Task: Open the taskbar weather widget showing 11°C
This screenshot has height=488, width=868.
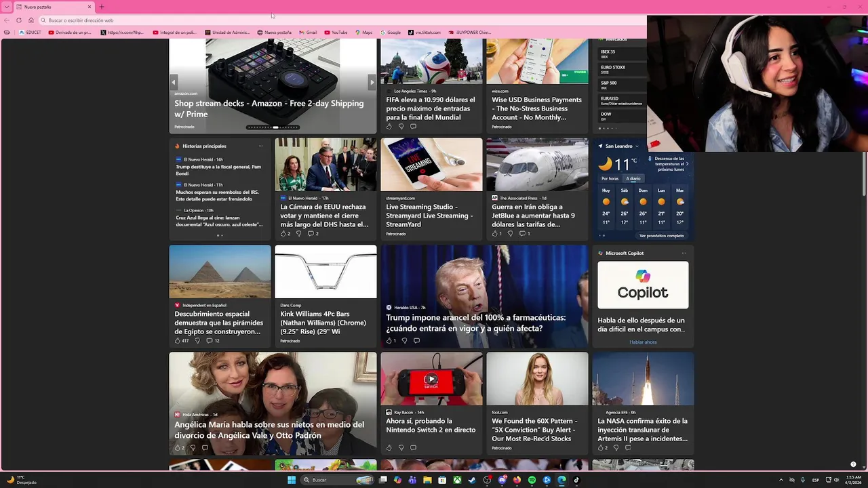Action: pos(22,480)
